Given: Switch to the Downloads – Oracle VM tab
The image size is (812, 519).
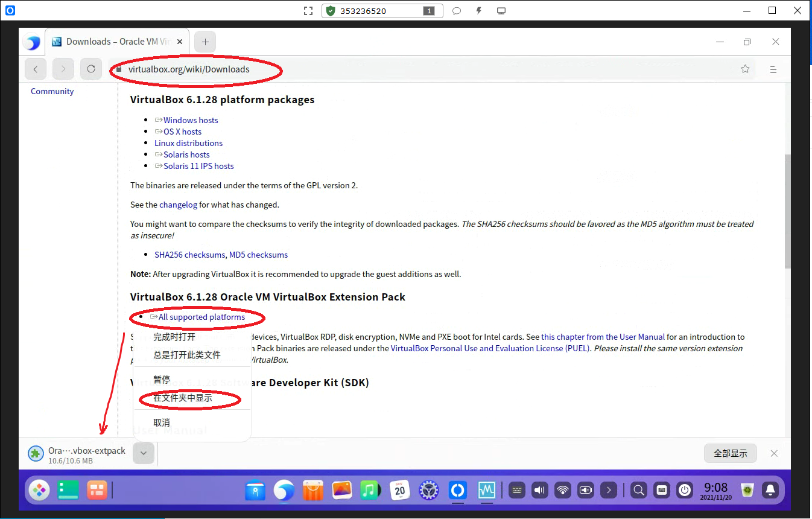Looking at the screenshot, I should 115,42.
